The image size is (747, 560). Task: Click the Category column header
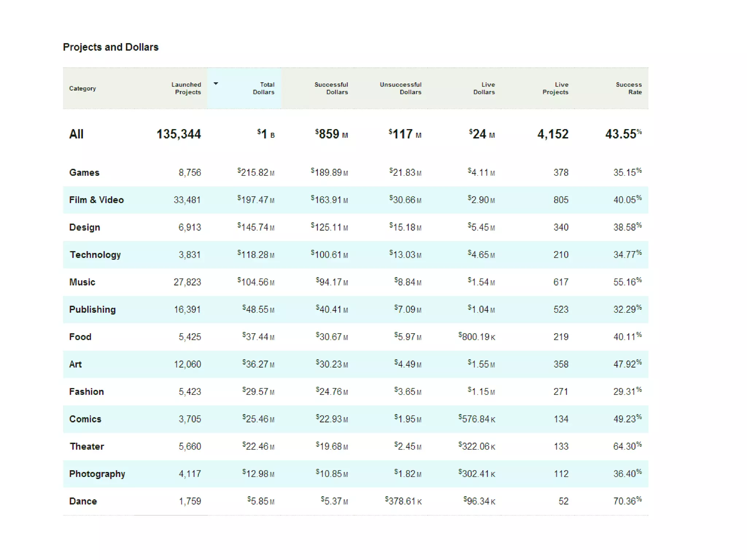pyautogui.click(x=82, y=89)
